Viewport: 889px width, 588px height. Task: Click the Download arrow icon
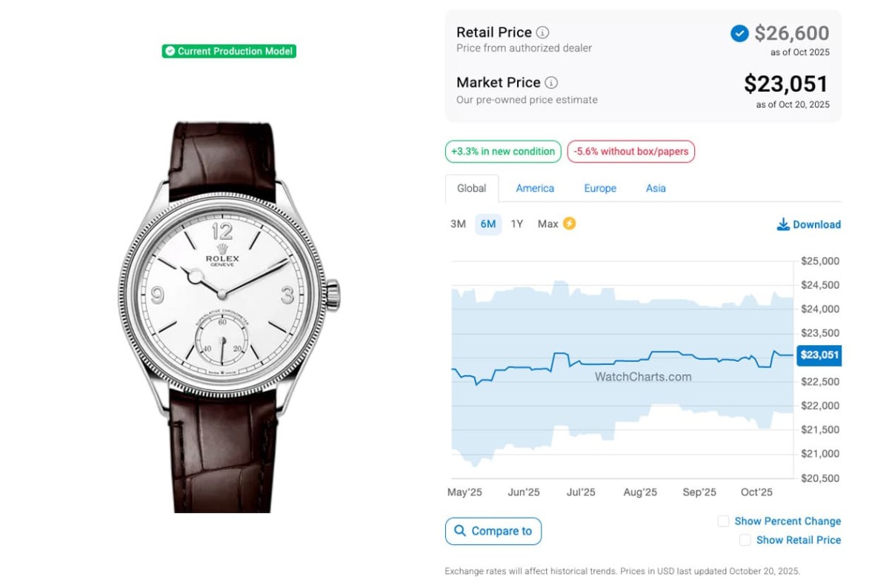(x=783, y=224)
